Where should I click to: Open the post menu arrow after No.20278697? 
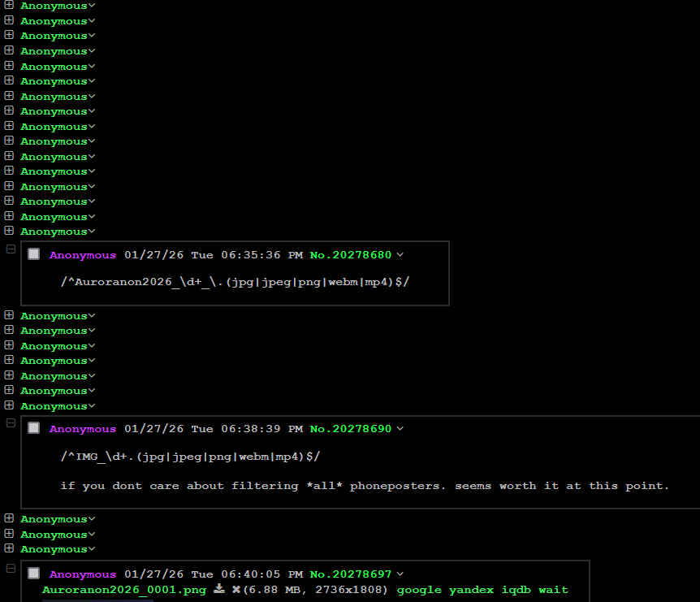point(400,574)
